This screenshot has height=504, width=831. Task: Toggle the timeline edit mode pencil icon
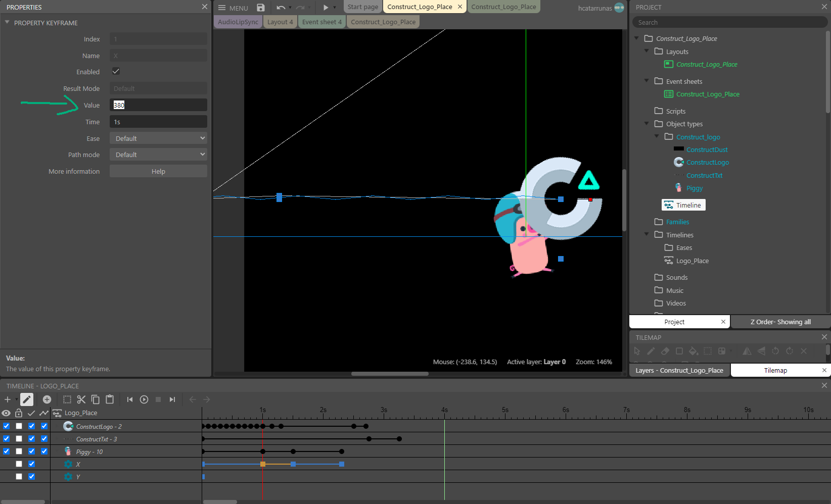tap(27, 399)
